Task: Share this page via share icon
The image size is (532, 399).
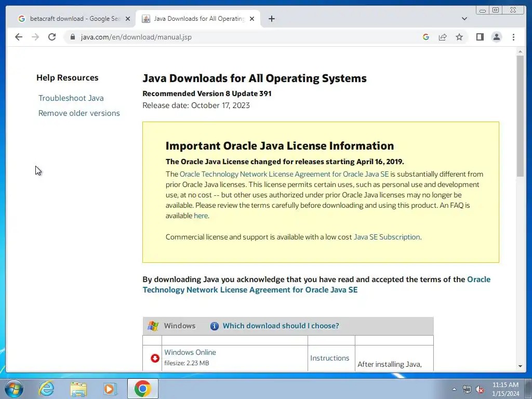Action: click(x=443, y=37)
